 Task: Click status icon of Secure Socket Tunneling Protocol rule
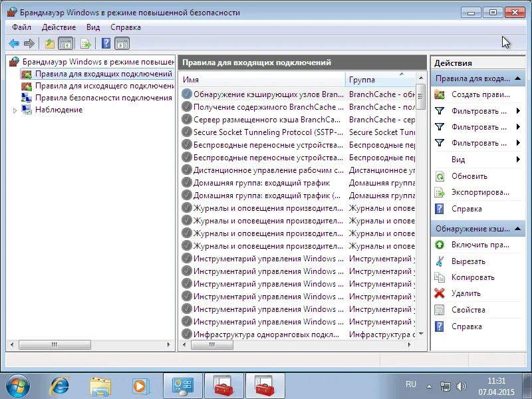point(187,132)
